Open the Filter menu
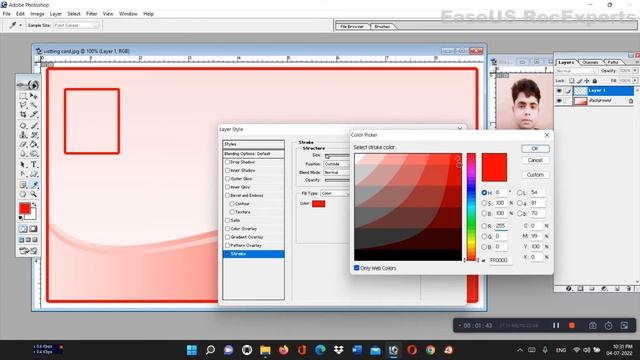The image size is (640, 360). (91, 13)
